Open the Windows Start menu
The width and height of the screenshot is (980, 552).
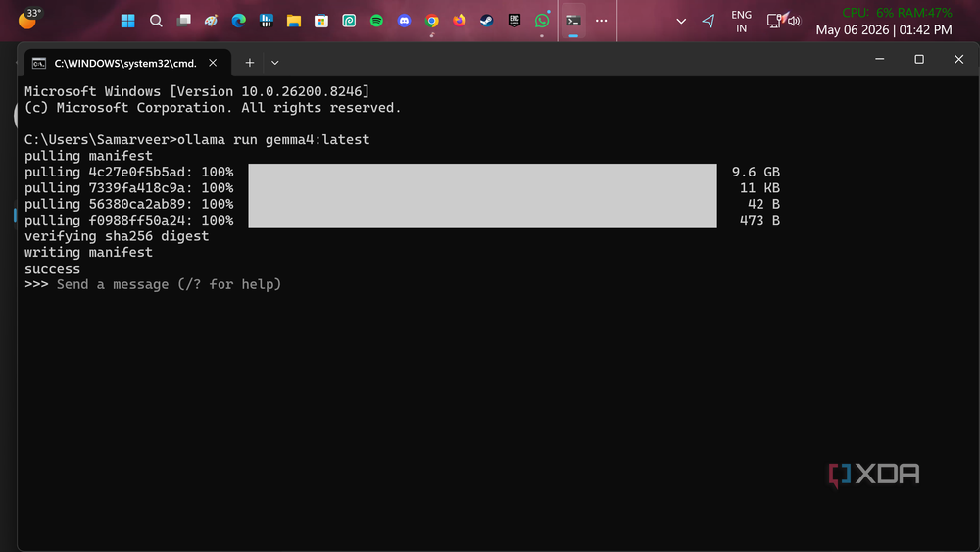[128, 21]
